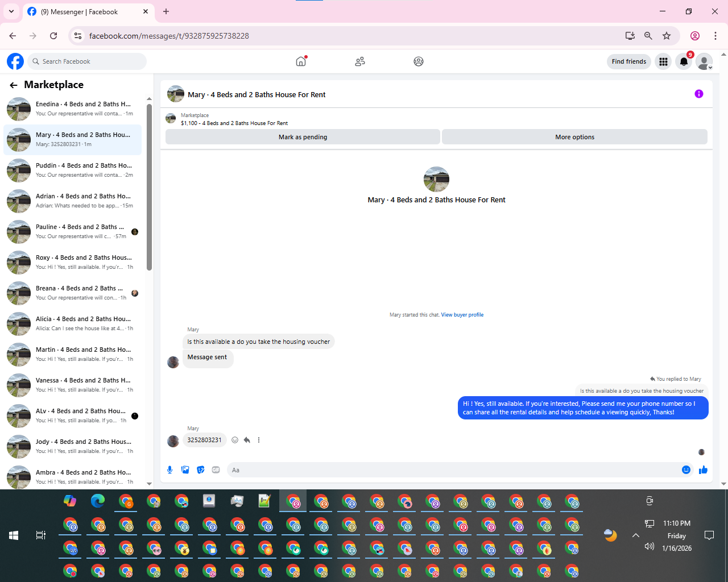Open Chrome profile icon
The height and width of the screenshot is (582, 728).
tap(695, 36)
